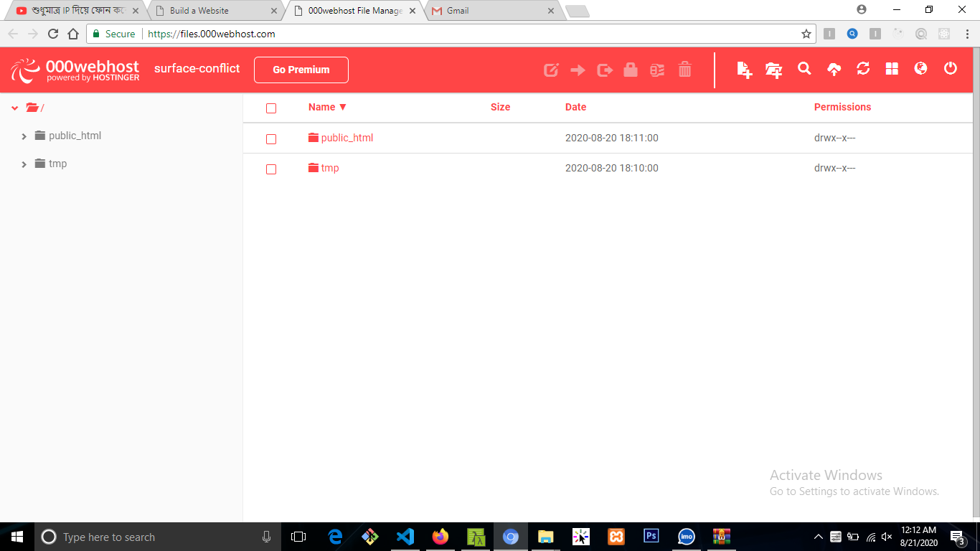Switch to grid view with the tiles icon

[x=892, y=69]
